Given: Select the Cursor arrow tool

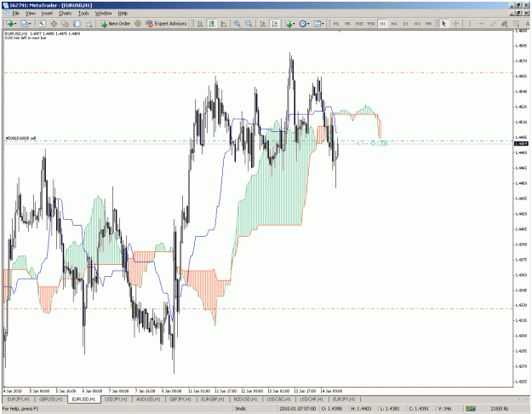Looking at the screenshot, I should tap(443, 24).
